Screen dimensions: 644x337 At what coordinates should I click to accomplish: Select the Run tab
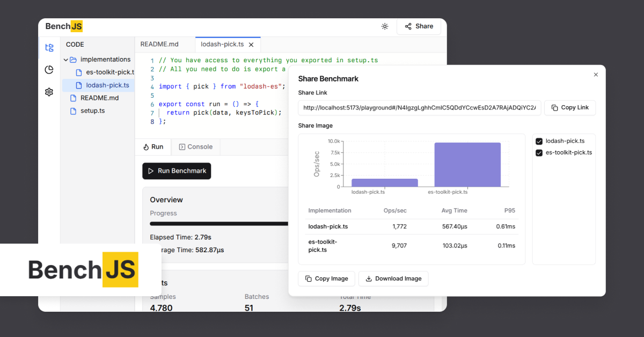pos(153,147)
